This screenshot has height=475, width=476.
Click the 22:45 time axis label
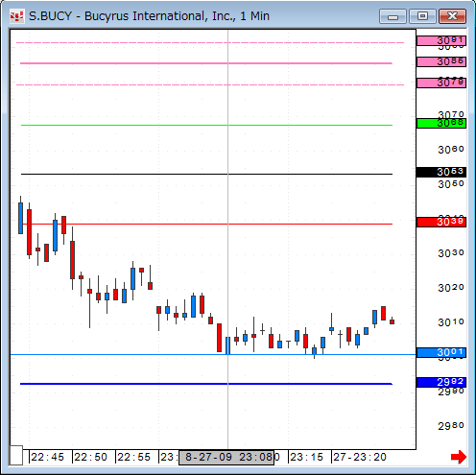[47, 457]
